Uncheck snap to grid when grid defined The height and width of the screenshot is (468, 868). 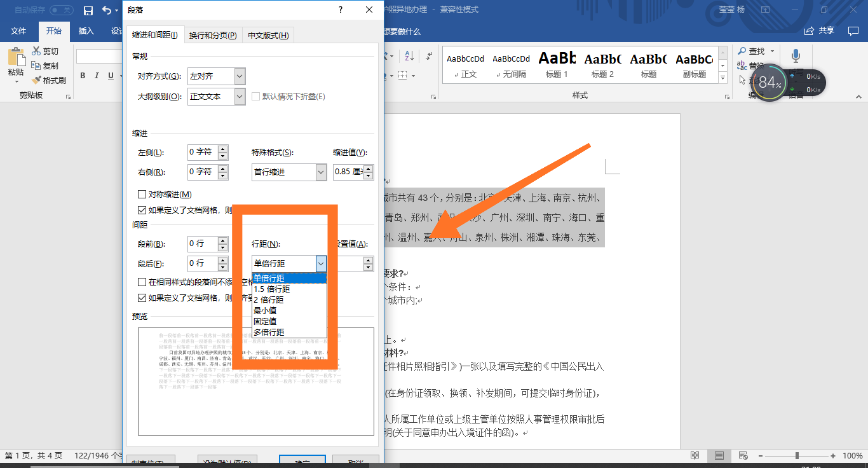click(x=142, y=297)
